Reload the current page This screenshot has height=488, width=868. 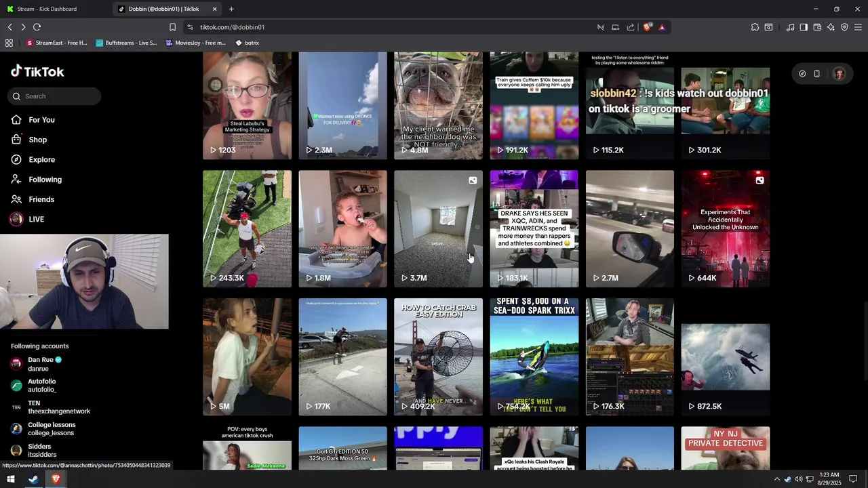tap(37, 27)
